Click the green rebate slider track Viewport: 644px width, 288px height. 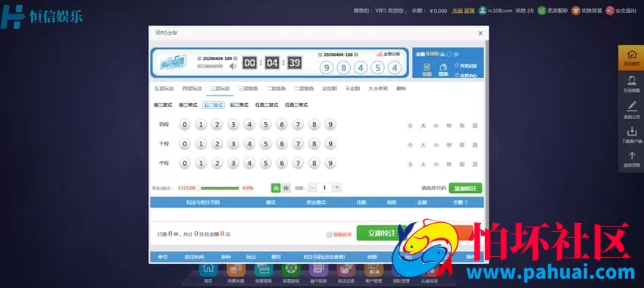tap(220, 188)
